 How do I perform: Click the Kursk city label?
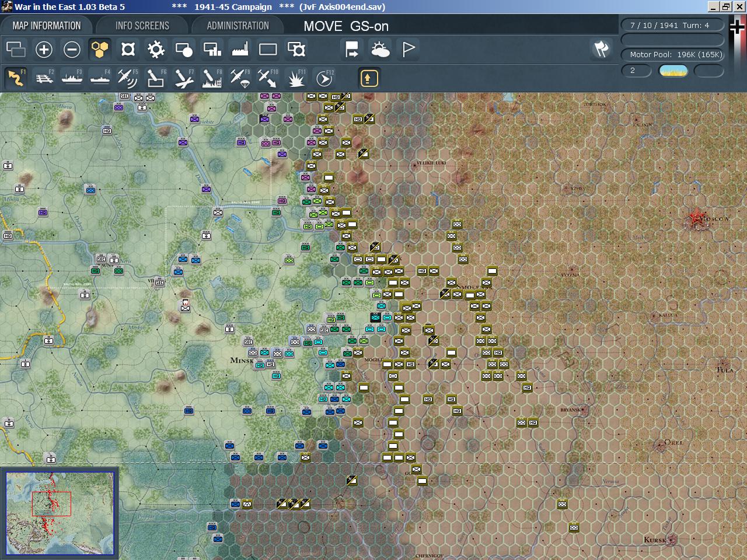tap(655, 540)
